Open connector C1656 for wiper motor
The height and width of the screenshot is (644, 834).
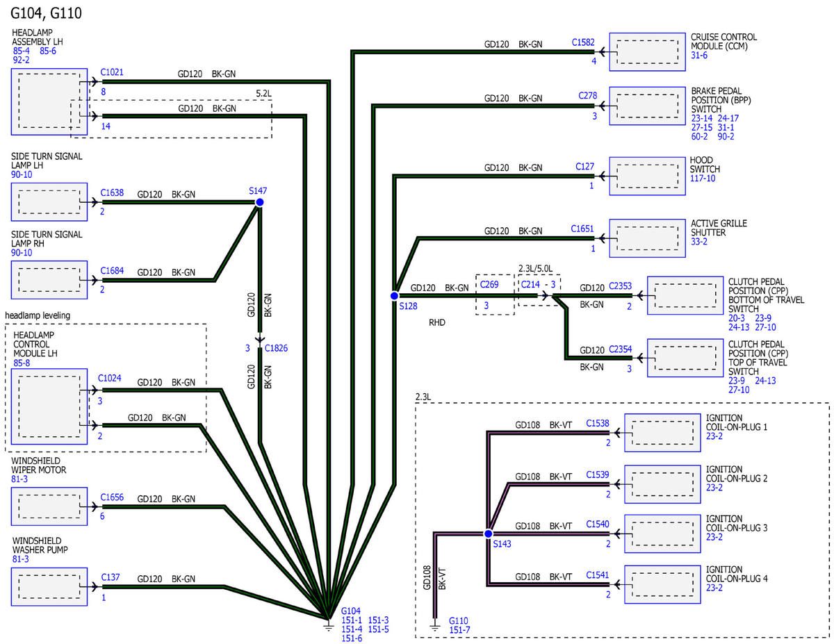click(x=112, y=497)
